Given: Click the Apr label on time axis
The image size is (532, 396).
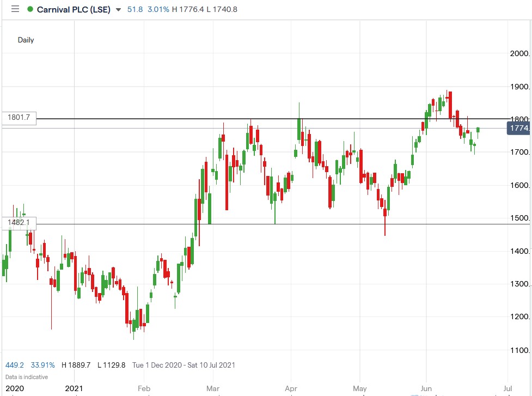Looking at the screenshot, I should point(291,388).
